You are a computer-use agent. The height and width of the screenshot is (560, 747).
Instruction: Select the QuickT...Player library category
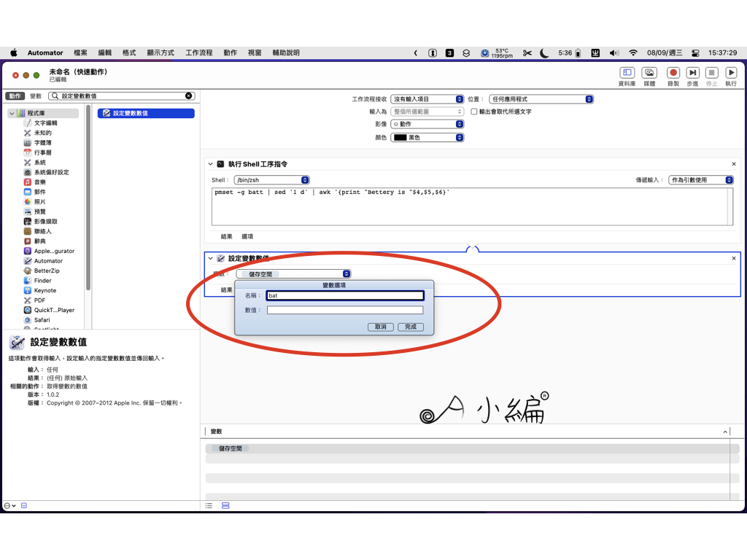pyautogui.click(x=54, y=310)
